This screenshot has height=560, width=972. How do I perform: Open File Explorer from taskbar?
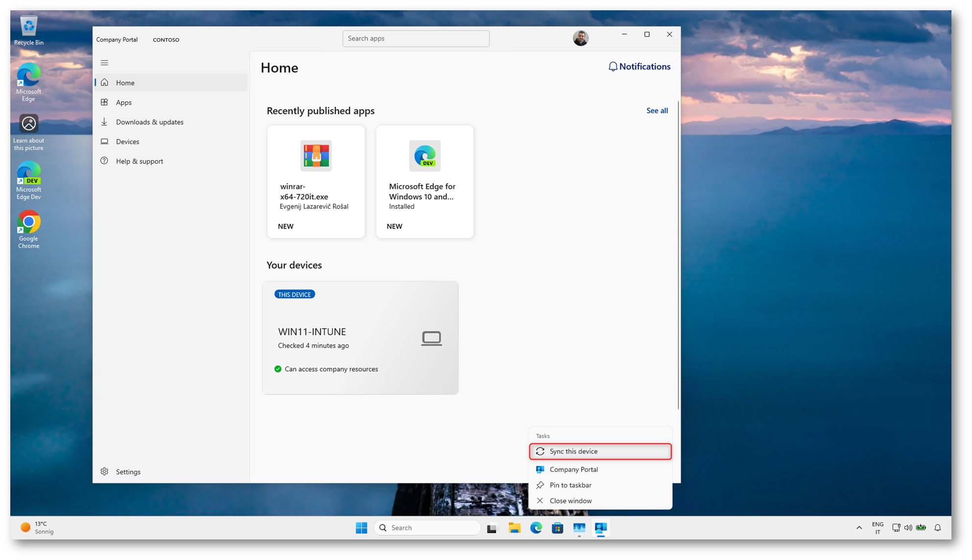pos(514,528)
